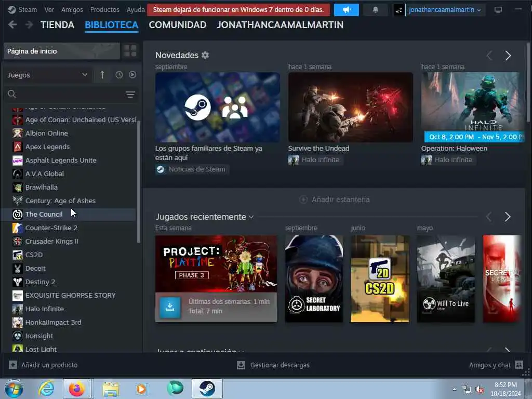Open Will To Live game cover
The height and width of the screenshot is (399, 532).
tap(446, 278)
